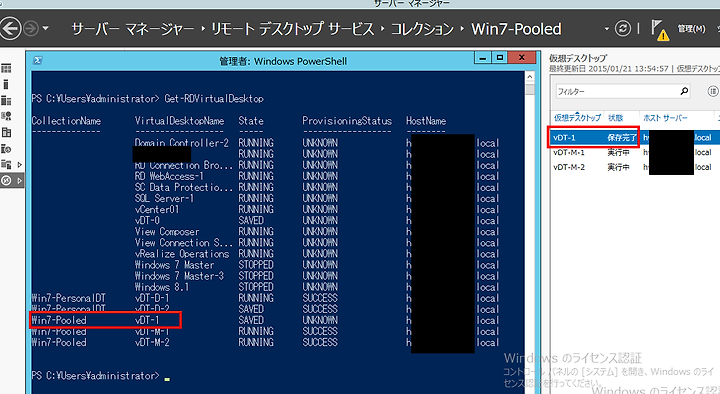
Task: Click the 保存完了 status of vDT-1
Action: coord(621,137)
